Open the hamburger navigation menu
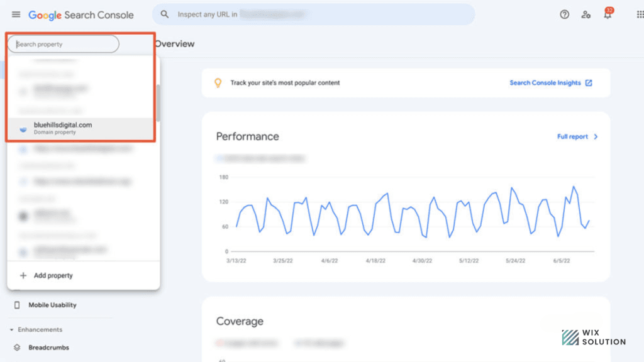The width and height of the screenshot is (644, 362). (x=16, y=14)
